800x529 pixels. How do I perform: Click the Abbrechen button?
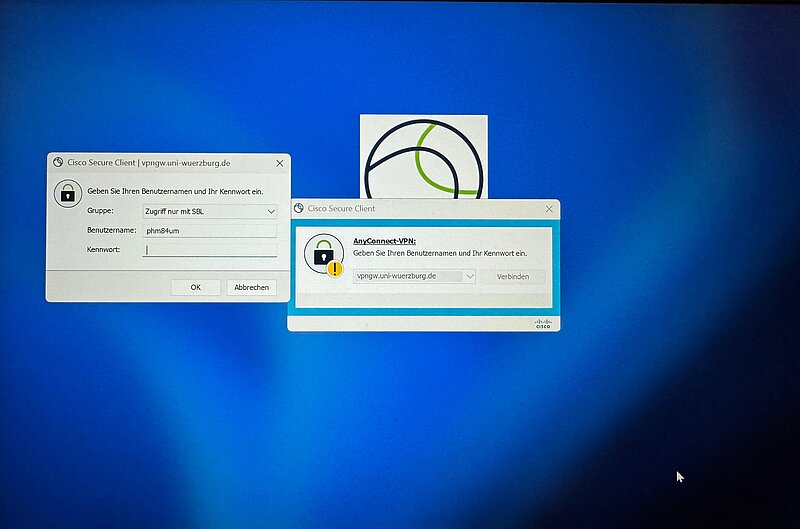(x=251, y=287)
